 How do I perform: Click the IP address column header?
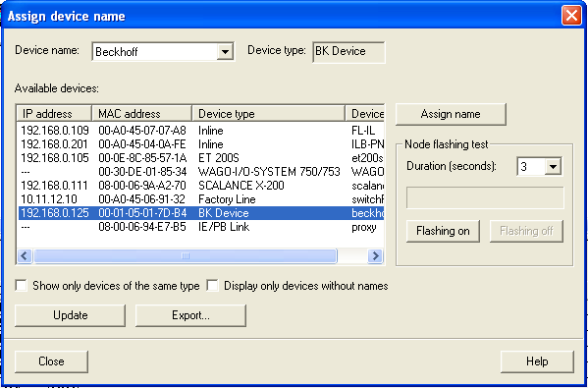[x=54, y=114]
